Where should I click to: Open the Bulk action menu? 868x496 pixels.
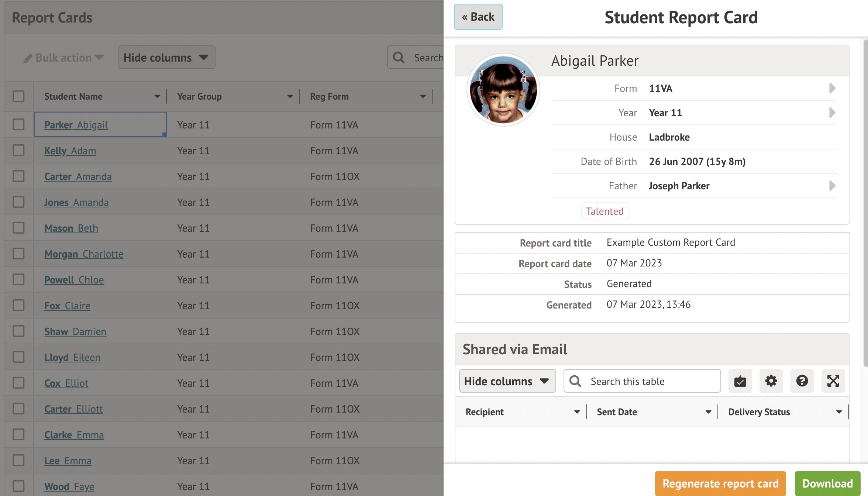(x=63, y=58)
